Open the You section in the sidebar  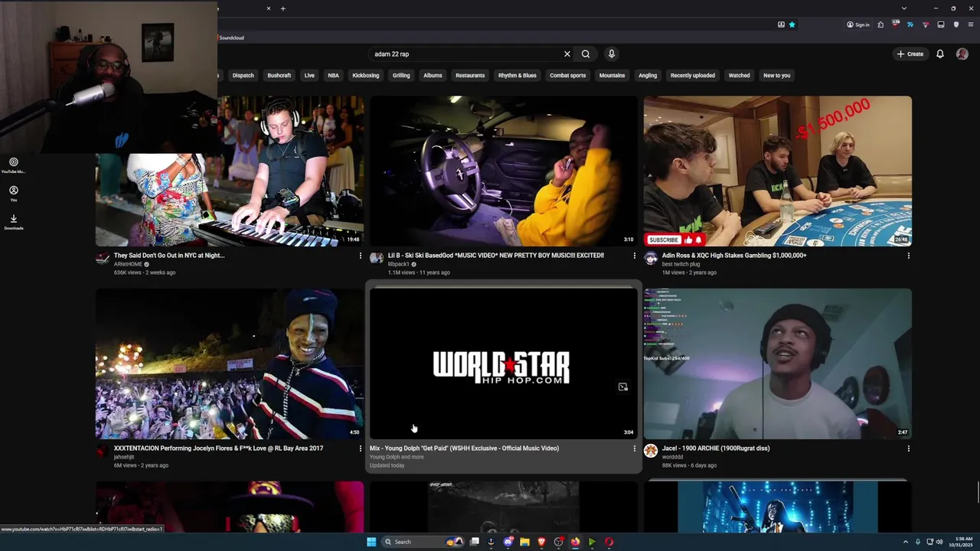(14, 194)
